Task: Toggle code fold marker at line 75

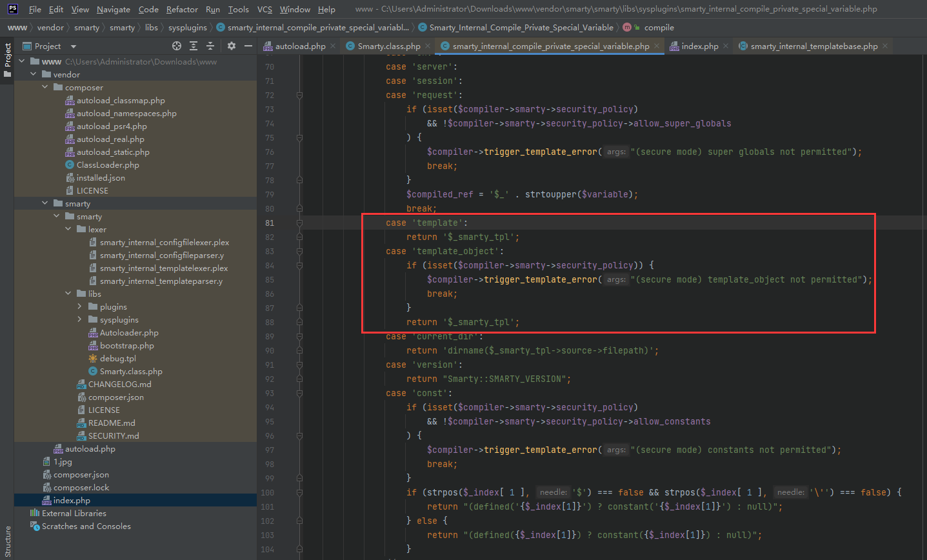Action: 299,137
